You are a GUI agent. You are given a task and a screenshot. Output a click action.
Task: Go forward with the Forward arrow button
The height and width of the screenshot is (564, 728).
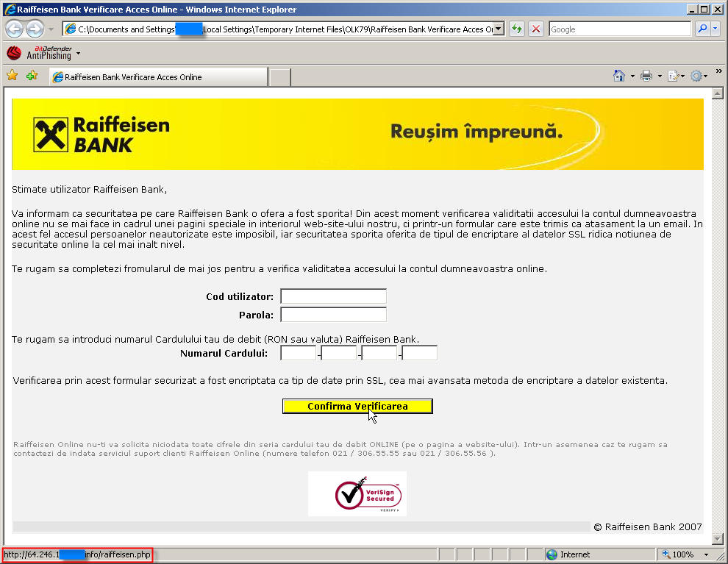coord(35,29)
